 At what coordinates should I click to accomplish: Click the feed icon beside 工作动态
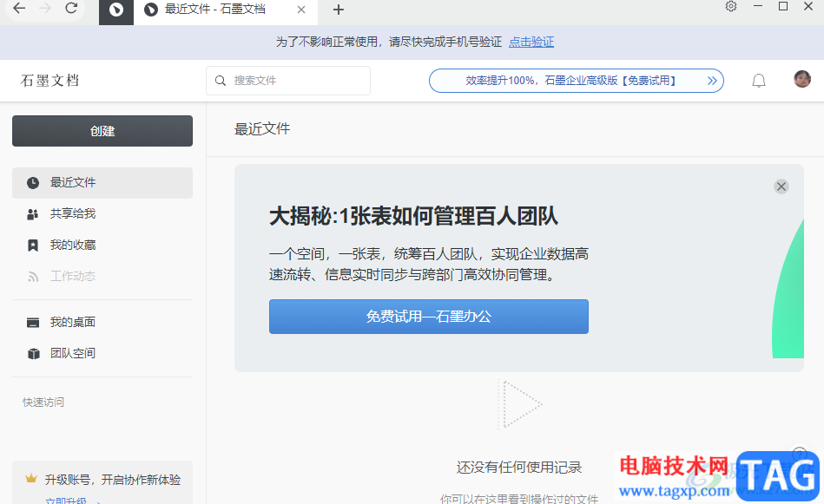33,277
